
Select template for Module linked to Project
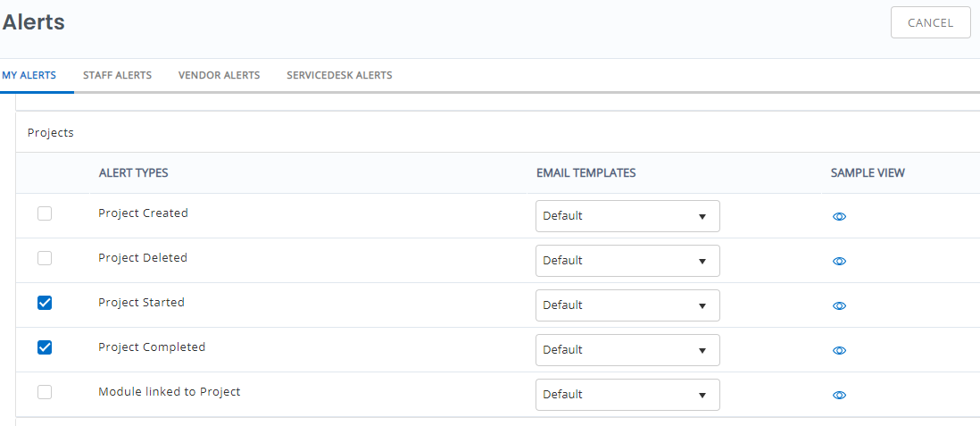(x=627, y=395)
